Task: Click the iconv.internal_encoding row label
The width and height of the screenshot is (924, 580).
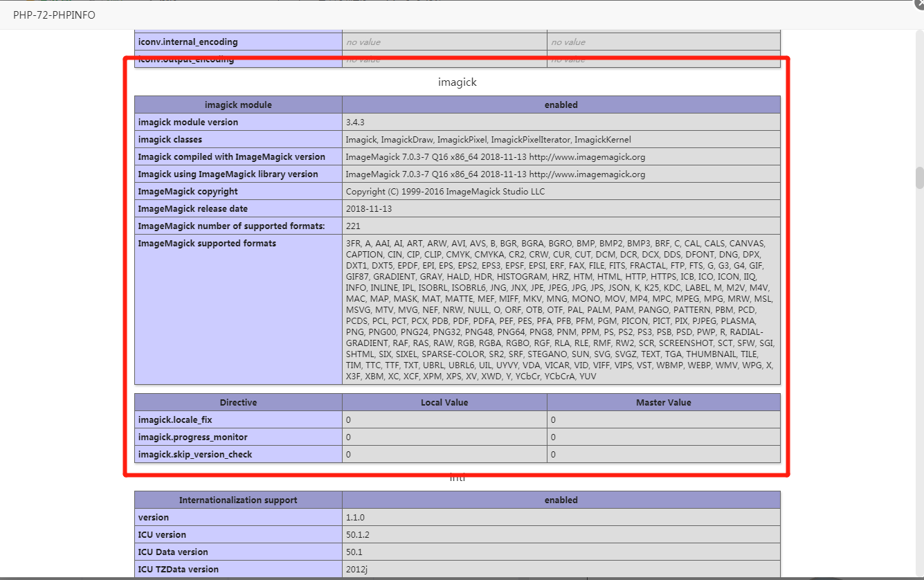Action: (188, 42)
